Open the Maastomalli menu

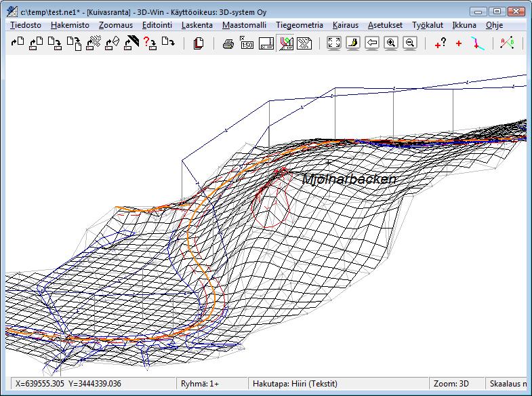pyautogui.click(x=244, y=25)
